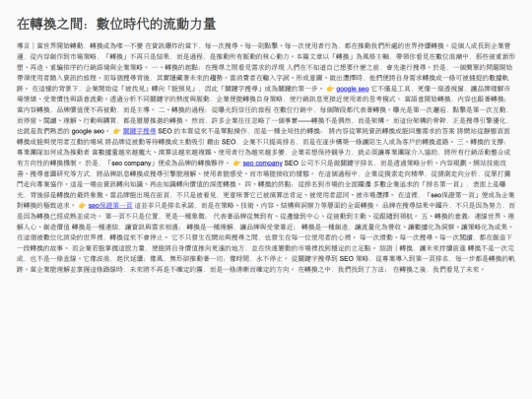Image resolution: width=532 pixels, height=399 pixels.
Task: Open the "google seo" hyperlink
Action: [x=352, y=89]
